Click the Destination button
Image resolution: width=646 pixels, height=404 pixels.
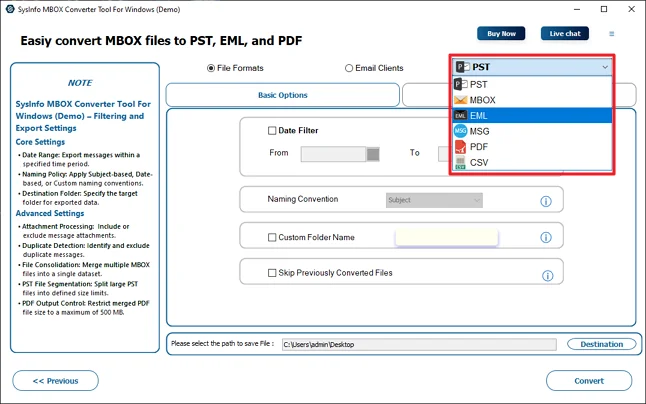point(602,344)
